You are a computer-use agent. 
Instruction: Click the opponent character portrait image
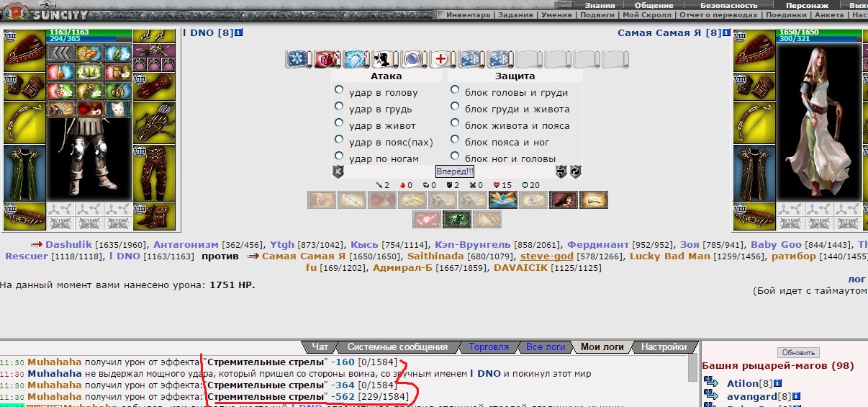(819, 122)
